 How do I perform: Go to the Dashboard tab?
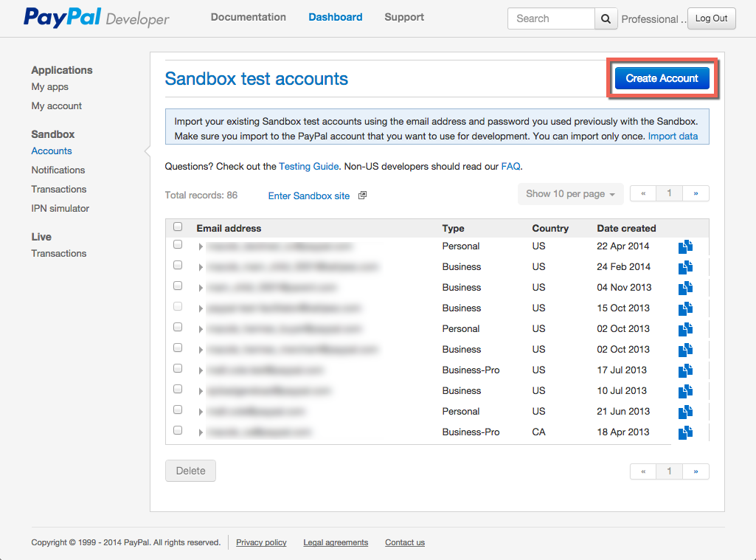(336, 18)
